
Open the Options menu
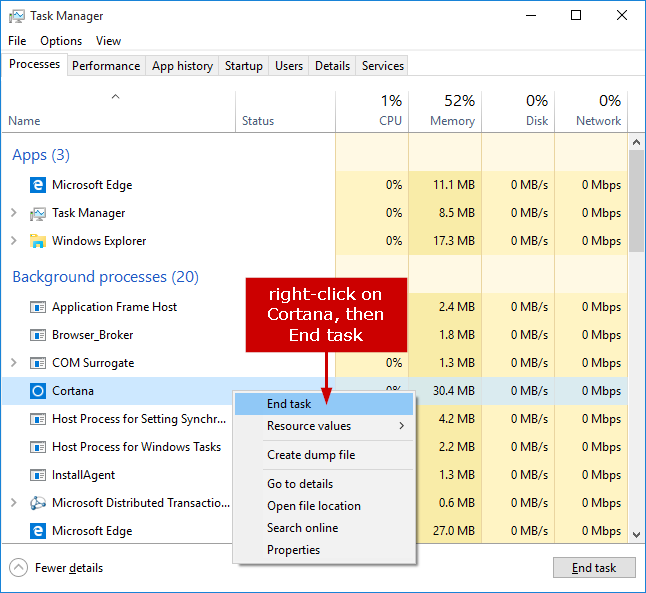tap(61, 41)
